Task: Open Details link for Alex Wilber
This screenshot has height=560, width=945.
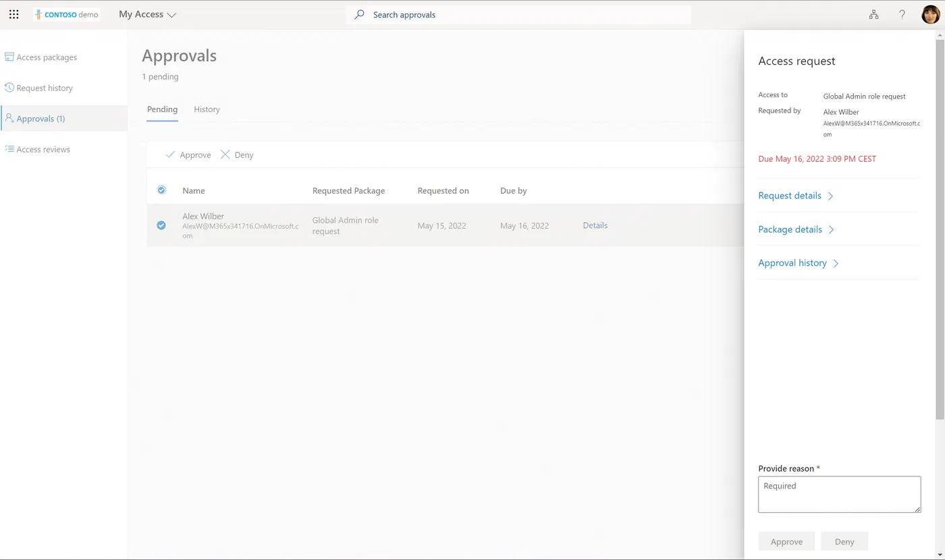Action: pos(595,225)
